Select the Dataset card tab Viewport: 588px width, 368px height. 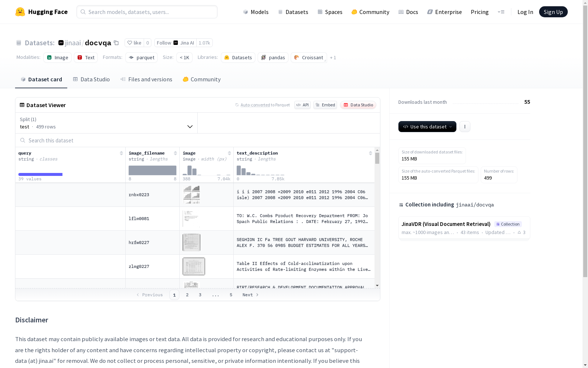pyautogui.click(x=41, y=79)
